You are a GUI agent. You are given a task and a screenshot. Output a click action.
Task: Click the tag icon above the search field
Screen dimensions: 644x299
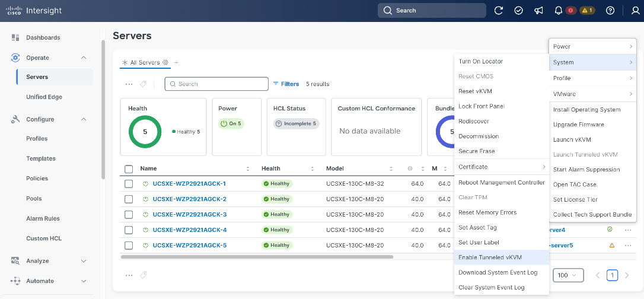(143, 84)
